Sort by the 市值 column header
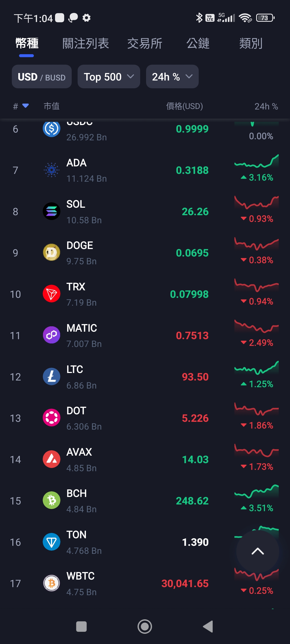This screenshot has width=290, height=644. [52, 106]
